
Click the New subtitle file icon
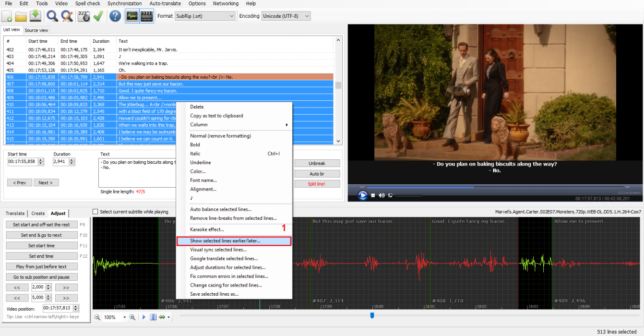[7, 16]
